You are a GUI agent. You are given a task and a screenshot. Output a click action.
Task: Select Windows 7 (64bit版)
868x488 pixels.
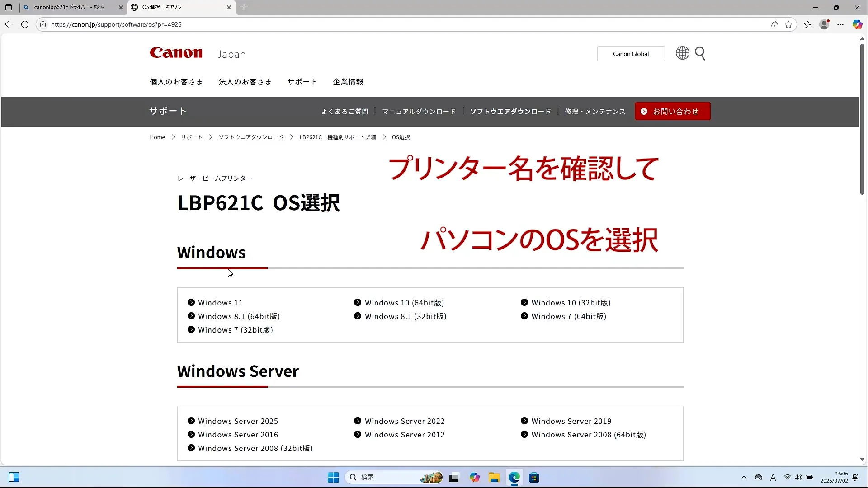tap(563, 316)
